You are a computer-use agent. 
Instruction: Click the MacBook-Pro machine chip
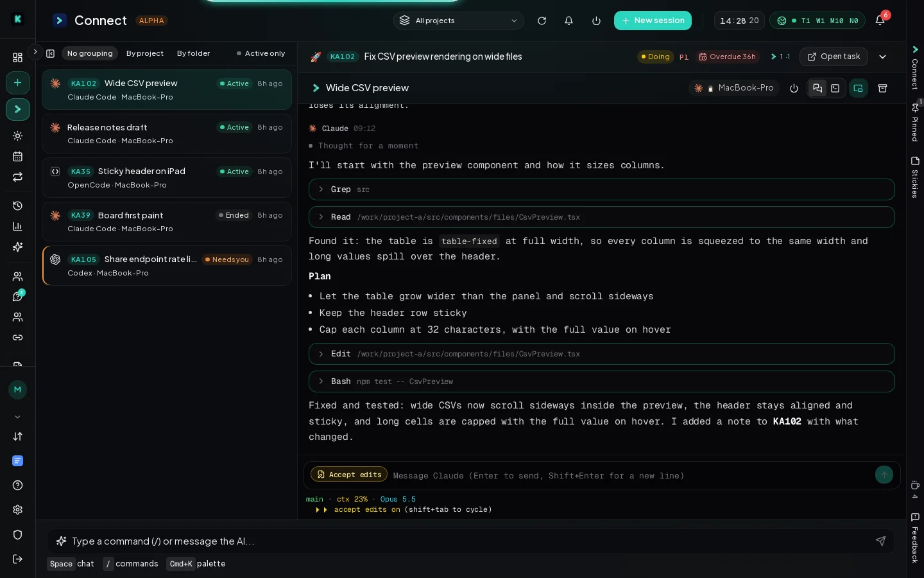tap(735, 88)
